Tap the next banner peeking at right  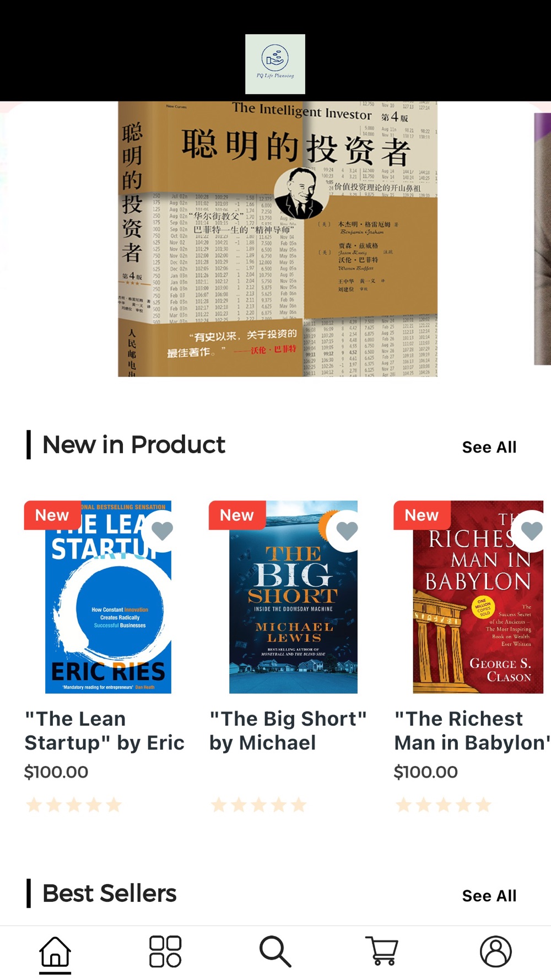[x=542, y=239]
